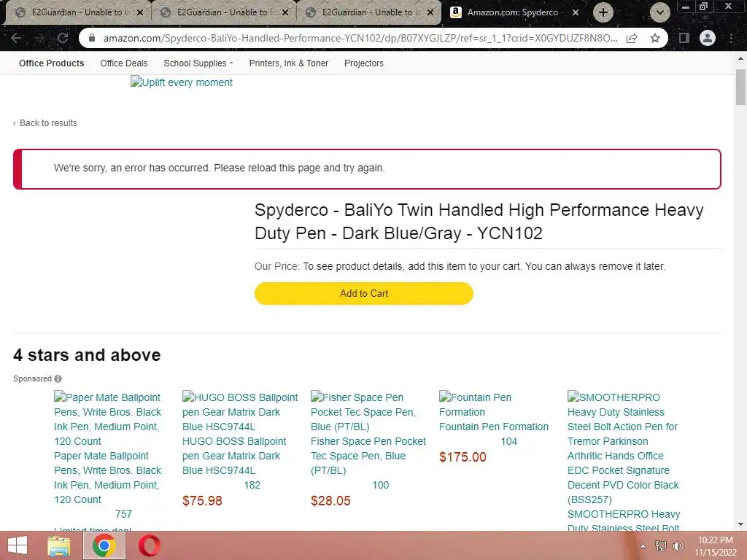This screenshot has width=747, height=560.
Task: Expand the tab search dropdown
Action: tap(659, 12)
